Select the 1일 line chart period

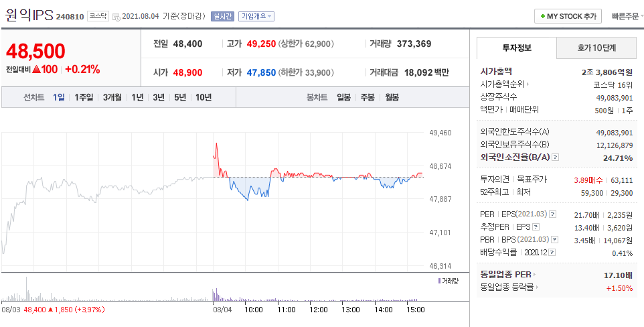point(59,97)
